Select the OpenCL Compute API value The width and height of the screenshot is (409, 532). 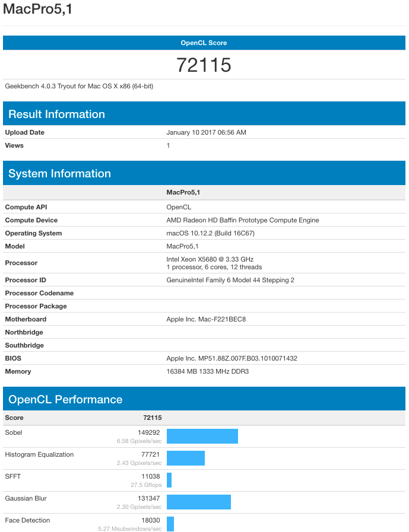pyautogui.click(x=179, y=207)
